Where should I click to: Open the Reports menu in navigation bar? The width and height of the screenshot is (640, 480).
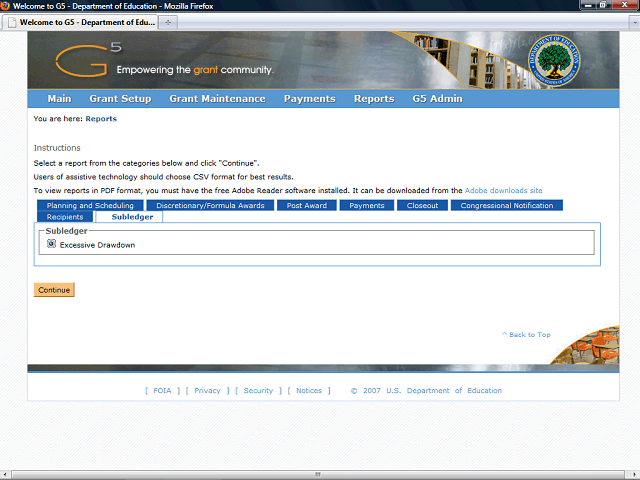click(374, 99)
